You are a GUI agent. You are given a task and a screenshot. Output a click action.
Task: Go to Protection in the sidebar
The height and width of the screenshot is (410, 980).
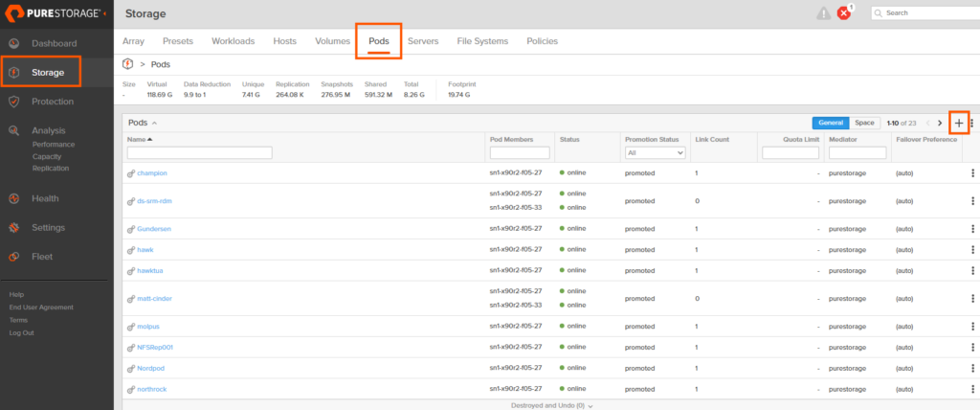pyautogui.click(x=52, y=102)
